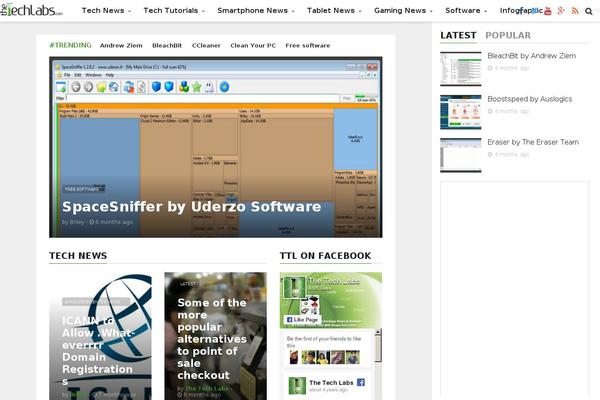Switch to the POPULAR tab
Viewport: 600px width, 400px height.
point(508,36)
